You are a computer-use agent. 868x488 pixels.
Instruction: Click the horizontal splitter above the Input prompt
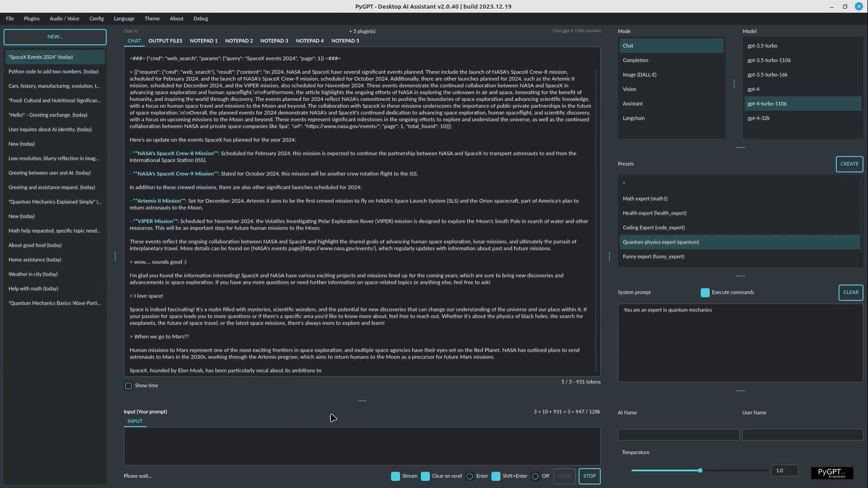[362, 401]
